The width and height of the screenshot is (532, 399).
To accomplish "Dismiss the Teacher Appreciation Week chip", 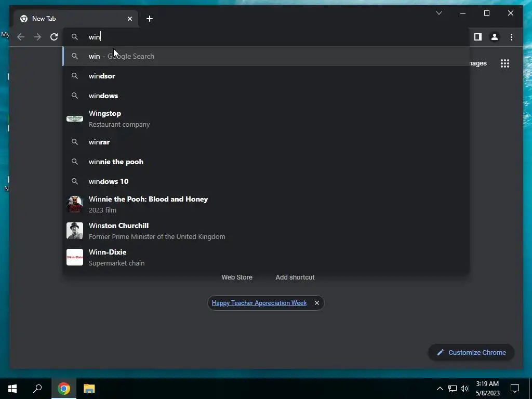I will tap(316, 303).
